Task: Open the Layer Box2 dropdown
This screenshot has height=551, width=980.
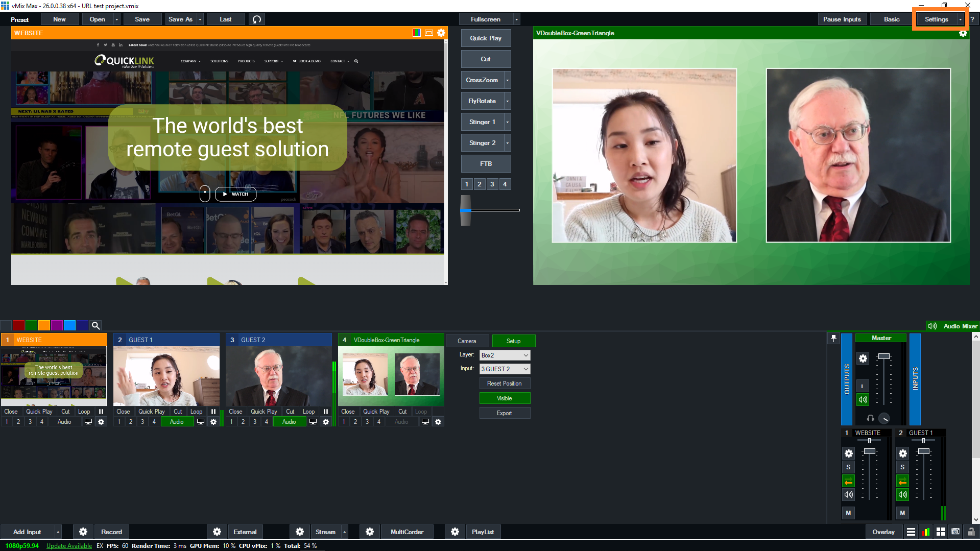Action: click(x=505, y=355)
